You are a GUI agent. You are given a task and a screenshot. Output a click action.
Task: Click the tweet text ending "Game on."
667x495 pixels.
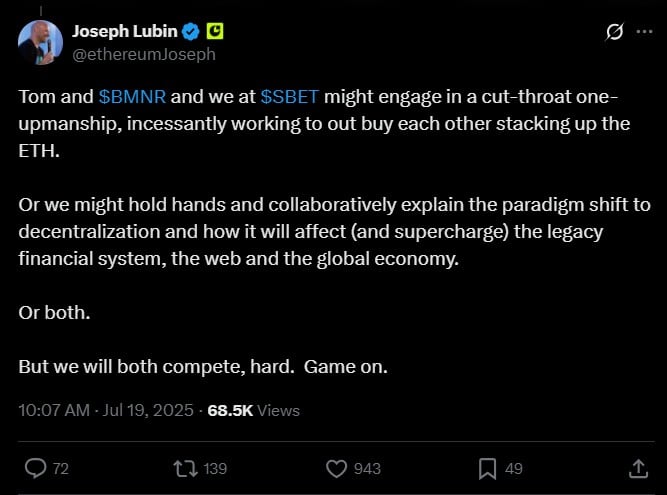click(x=202, y=366)
